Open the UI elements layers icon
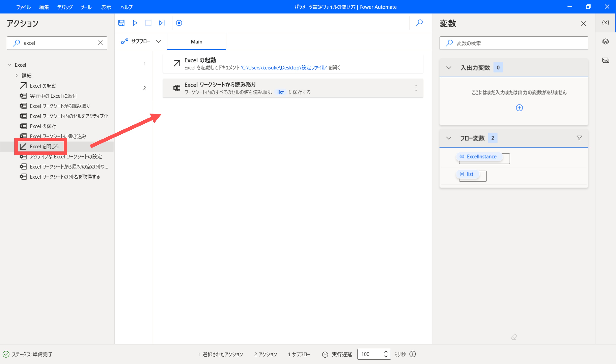Image resolution: width=616 pixels, height=364 pixels. (605, 41)
